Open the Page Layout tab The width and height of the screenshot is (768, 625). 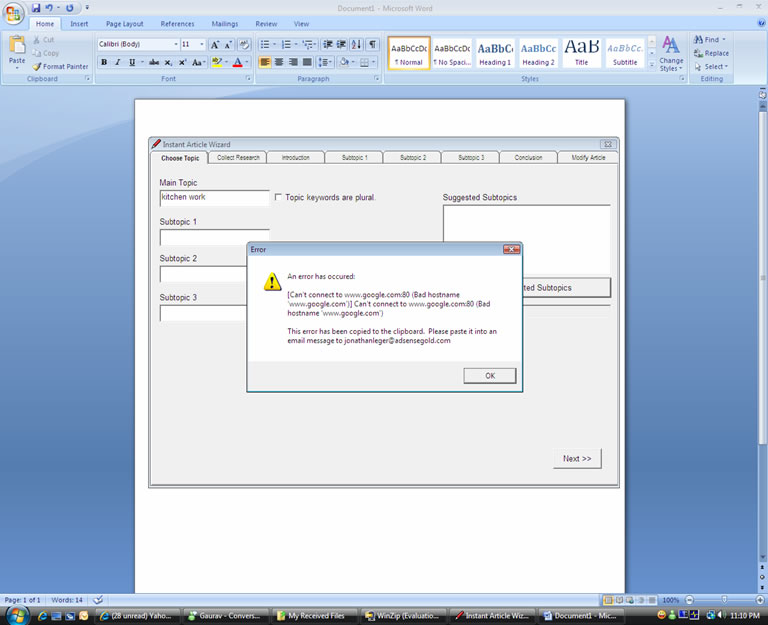(124, 24)
